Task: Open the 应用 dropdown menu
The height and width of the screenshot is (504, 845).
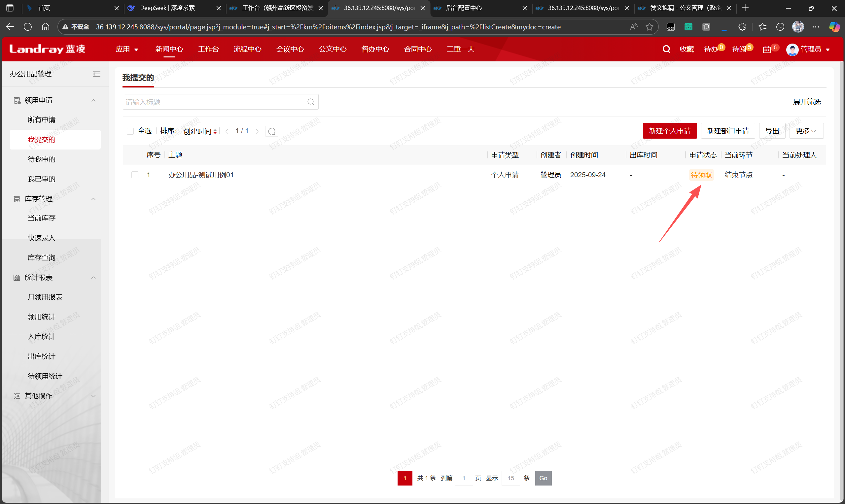Action: pos(127,49)
